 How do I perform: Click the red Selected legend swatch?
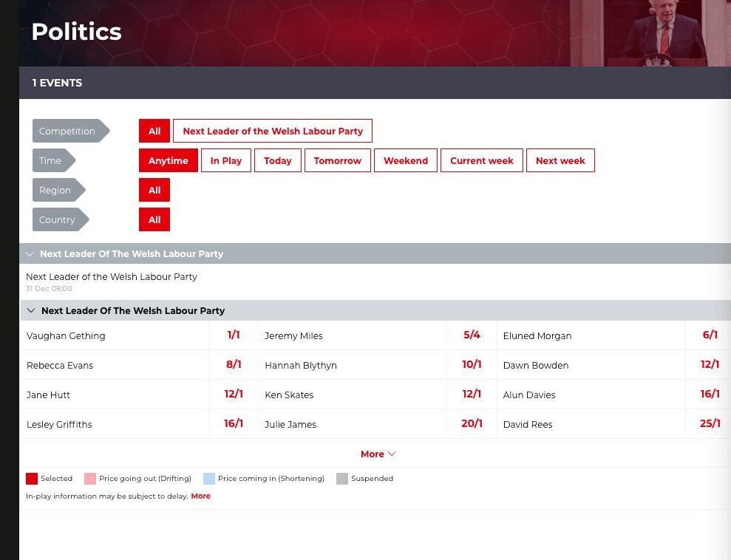click(x=32, y=479)
